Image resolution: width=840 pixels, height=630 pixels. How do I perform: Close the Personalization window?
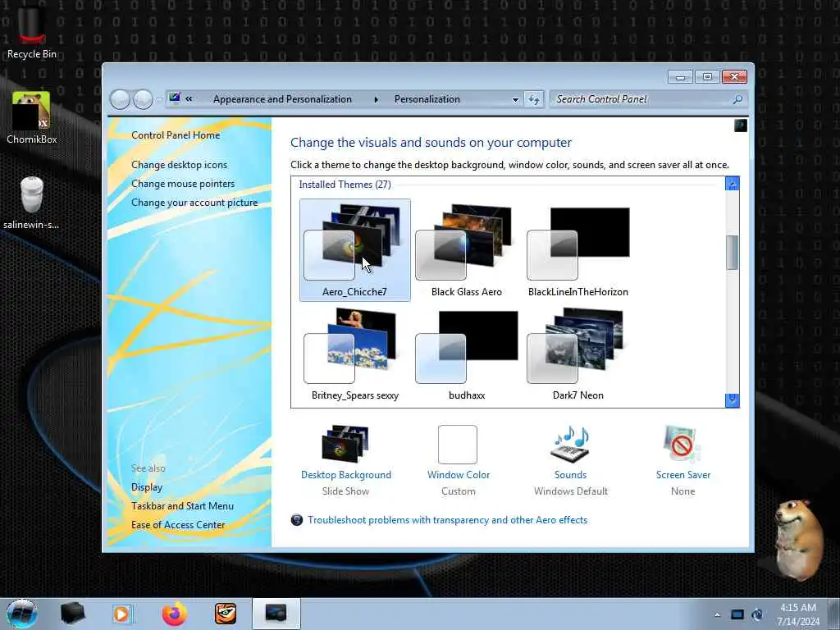tap(734, 77)
